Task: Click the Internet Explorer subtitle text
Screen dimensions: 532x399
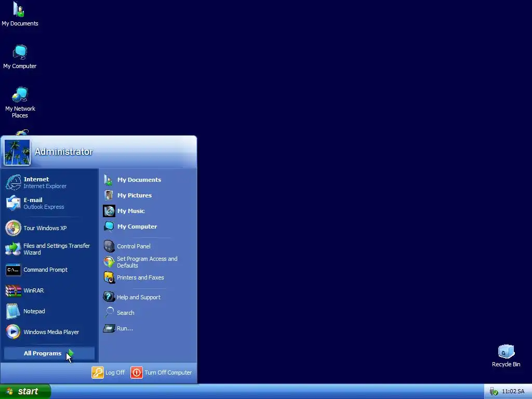Action: tap(45, 187)
